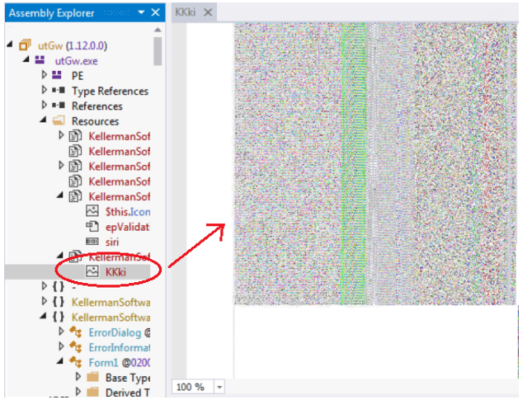Click the utGw assembly icon
The width and height of the screenshot is (532, 400).
click(24, 45)
